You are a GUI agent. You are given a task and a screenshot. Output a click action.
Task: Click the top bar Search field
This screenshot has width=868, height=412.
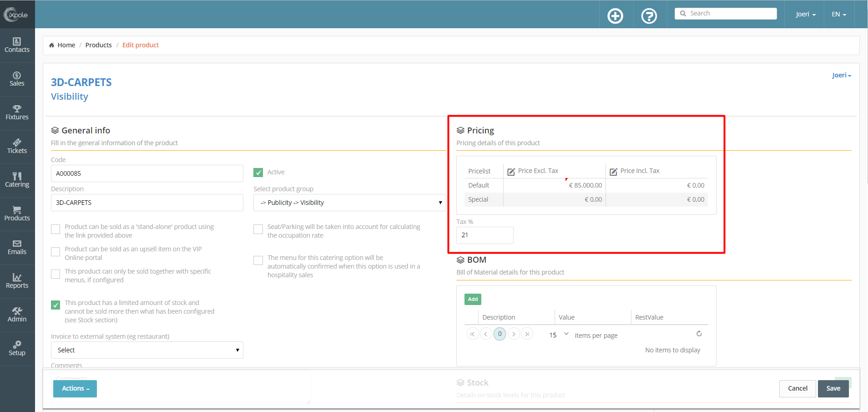pos(726,14)
